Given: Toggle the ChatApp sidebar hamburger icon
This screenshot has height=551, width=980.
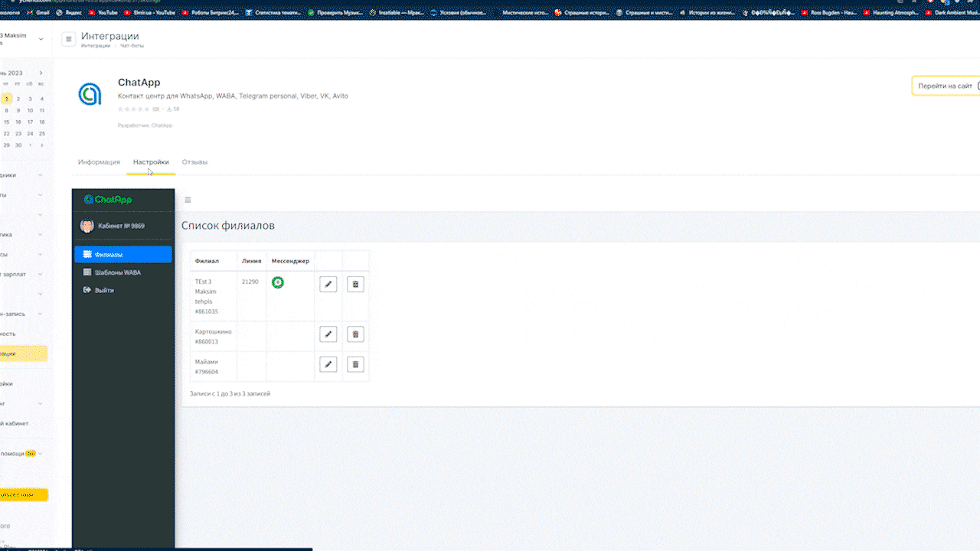Looking at the screenshot, I should (x=188, y=200).
